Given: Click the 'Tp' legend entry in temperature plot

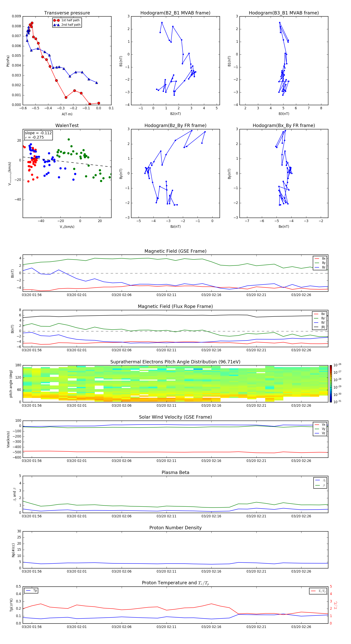Looking at the screenshot, I should coord(31,591).
